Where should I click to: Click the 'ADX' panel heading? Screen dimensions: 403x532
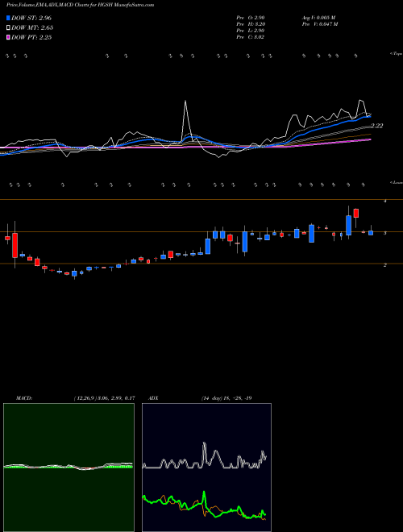coord(154,398)
